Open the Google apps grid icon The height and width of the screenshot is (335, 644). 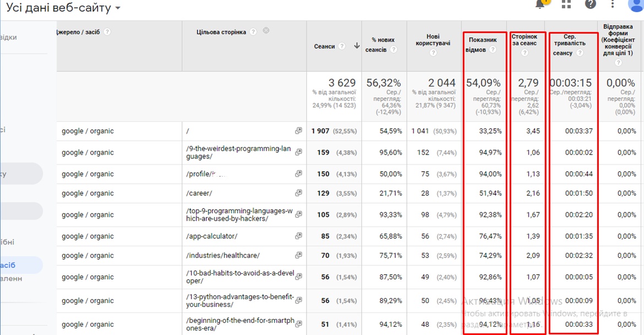pyautogui.click(x=566, y=5)
